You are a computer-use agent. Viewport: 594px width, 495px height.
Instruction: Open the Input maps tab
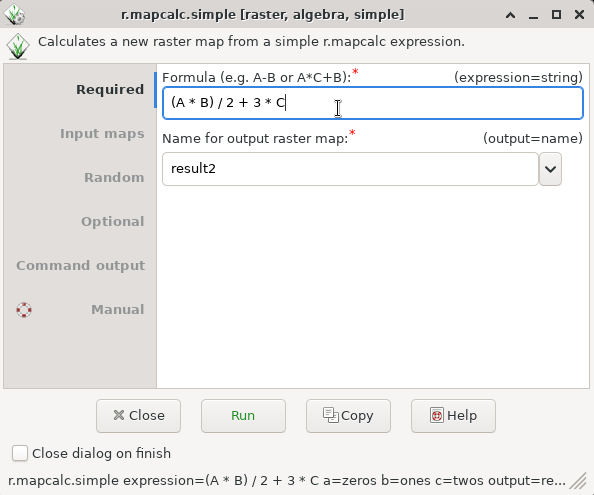point(102,134)
